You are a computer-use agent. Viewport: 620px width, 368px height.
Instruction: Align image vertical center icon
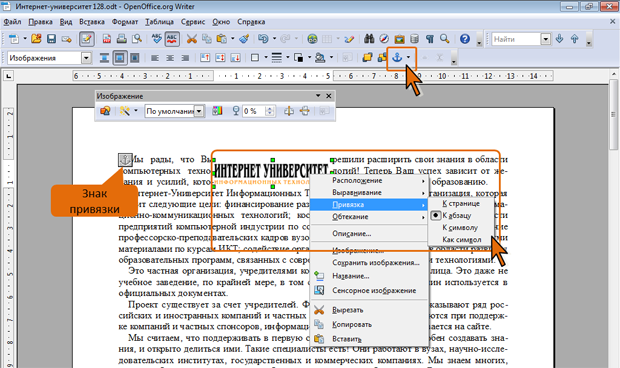[x=220, y=58]
